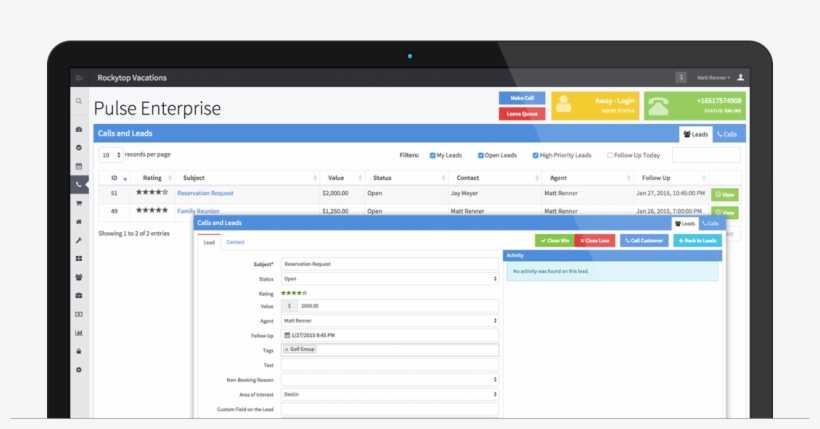Open the briefcase icon in left sidebar

point(79,296)
